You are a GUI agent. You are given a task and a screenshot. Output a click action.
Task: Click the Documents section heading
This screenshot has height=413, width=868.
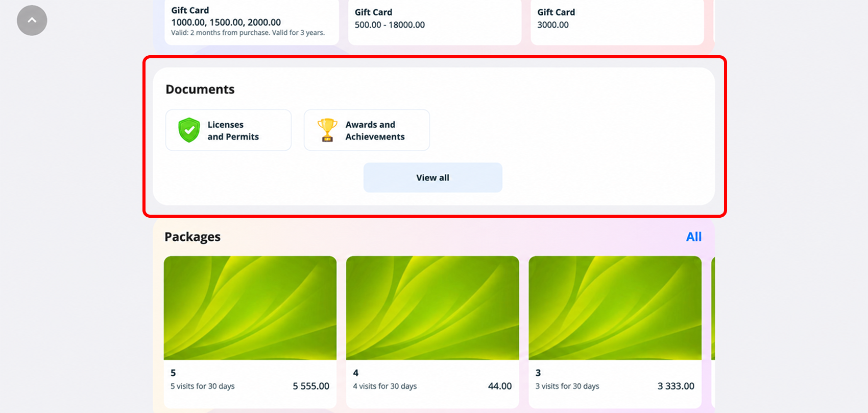pyautogui.click(x=200, y=89)
